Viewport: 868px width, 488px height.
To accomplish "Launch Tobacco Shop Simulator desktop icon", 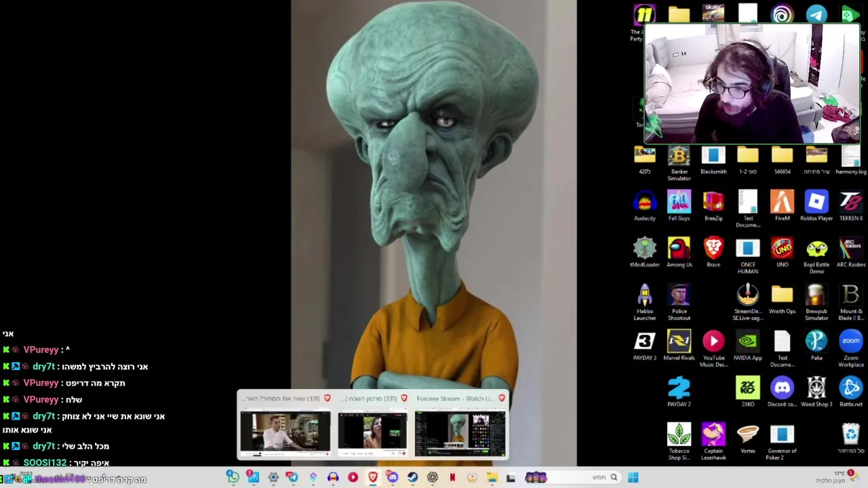I will click(679, 442).
